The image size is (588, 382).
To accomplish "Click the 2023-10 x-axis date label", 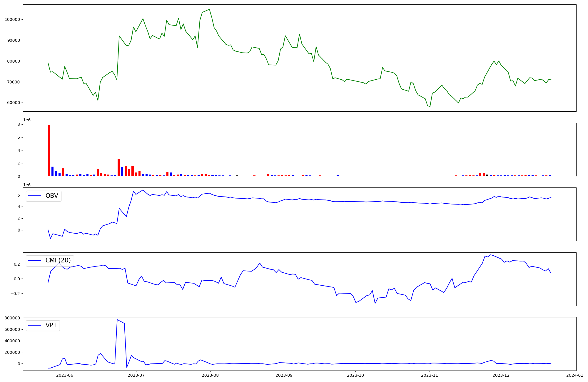I will tap(356, 375).
